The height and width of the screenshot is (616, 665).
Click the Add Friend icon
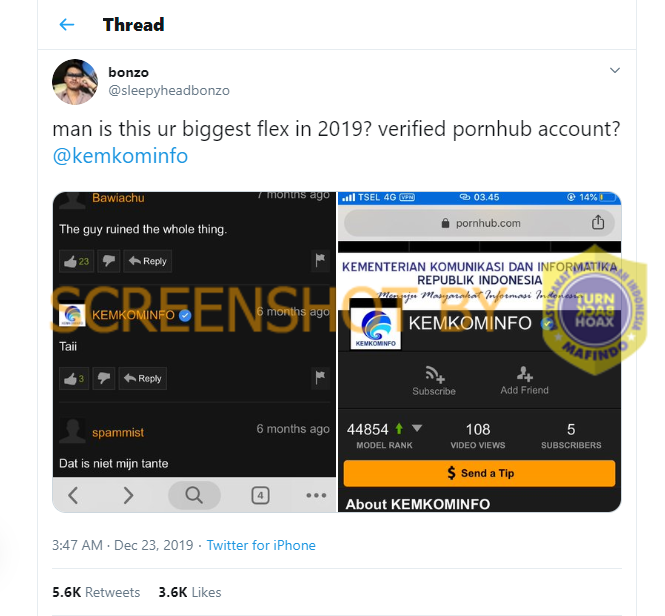click(524, 379)
